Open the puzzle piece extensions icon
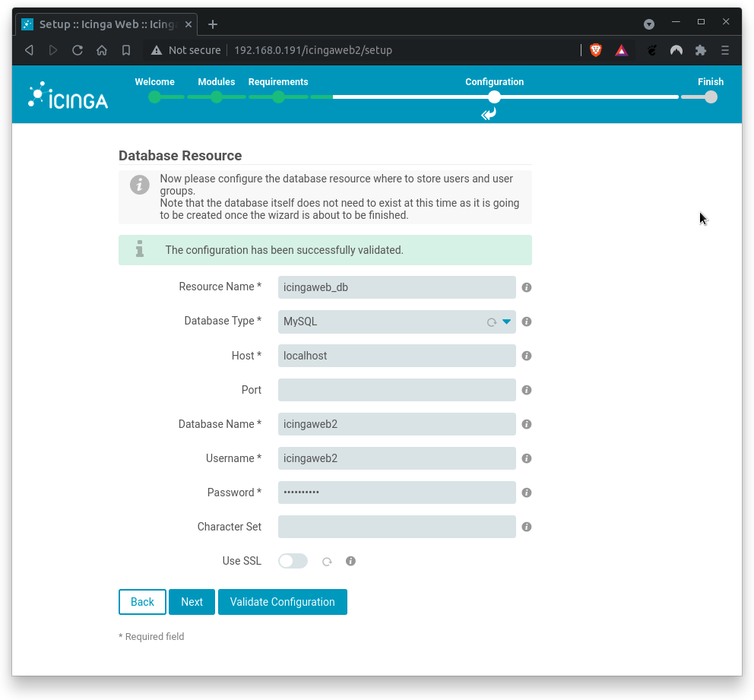754x700 pixels. (x=699, y=50)
